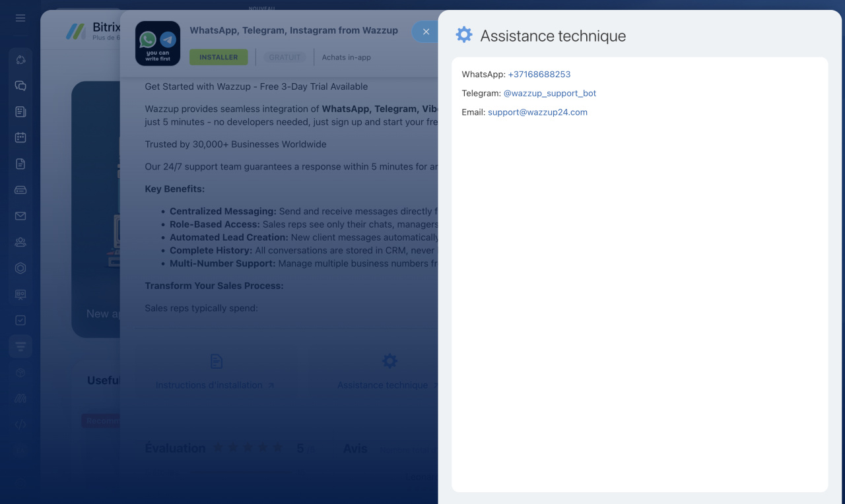Click the Wazzup app logo thumbnail
Image resolution: width=845 pixels, height=504 pixels.
click(158, 44)
